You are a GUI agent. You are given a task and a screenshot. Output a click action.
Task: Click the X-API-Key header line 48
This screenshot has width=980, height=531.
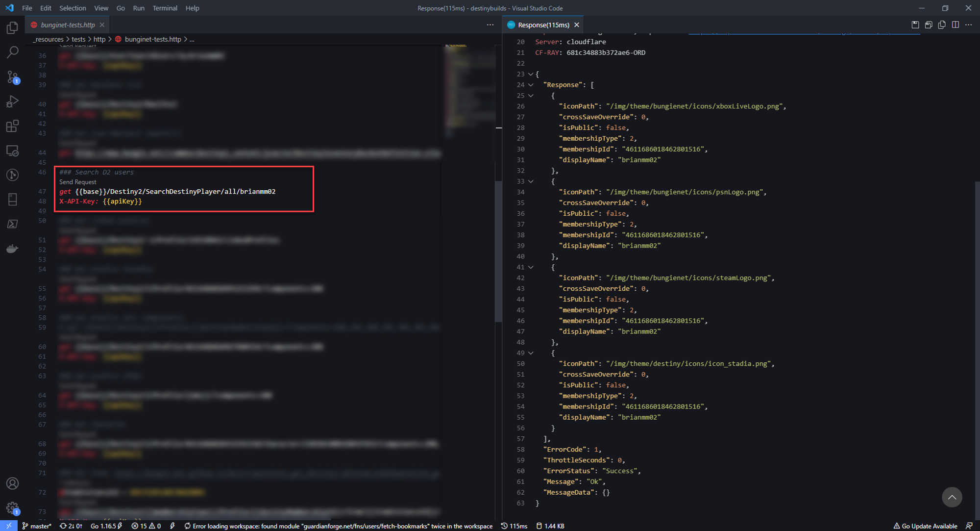(100, 202)
